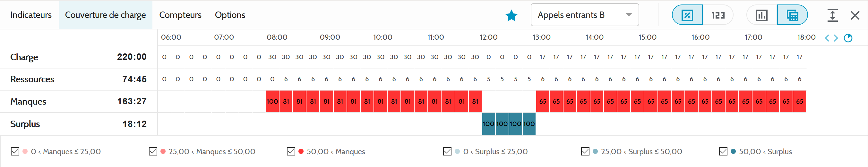Select the first teal 100 Surplus cell
This screenshot has height=167, width=868.
click(488, 124)
